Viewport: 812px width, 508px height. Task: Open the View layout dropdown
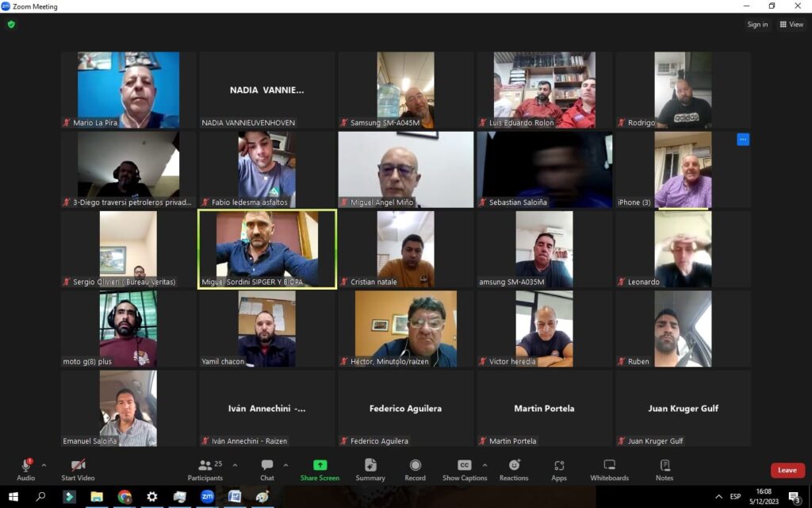pyautogui.click(x=791, y=25)
